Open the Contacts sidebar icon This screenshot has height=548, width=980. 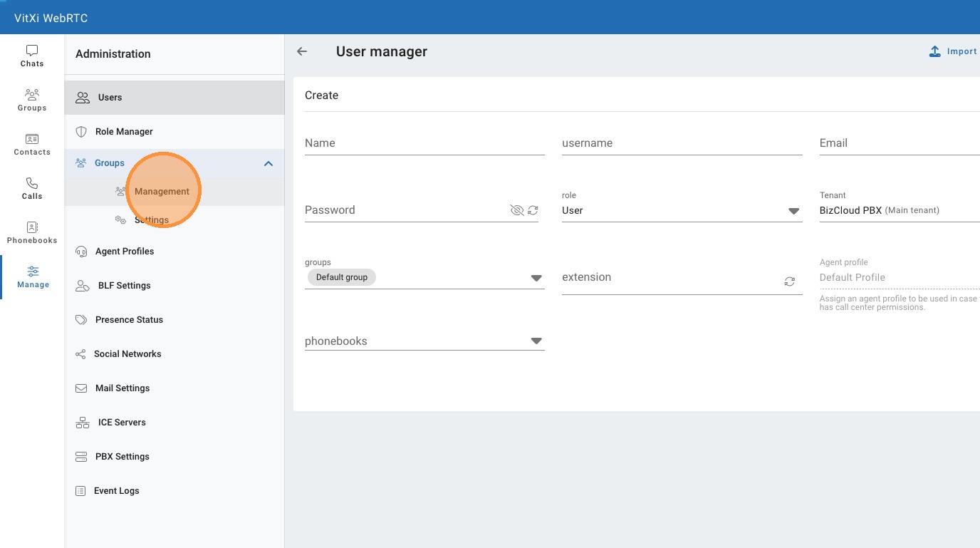click(x=32, y=145)
